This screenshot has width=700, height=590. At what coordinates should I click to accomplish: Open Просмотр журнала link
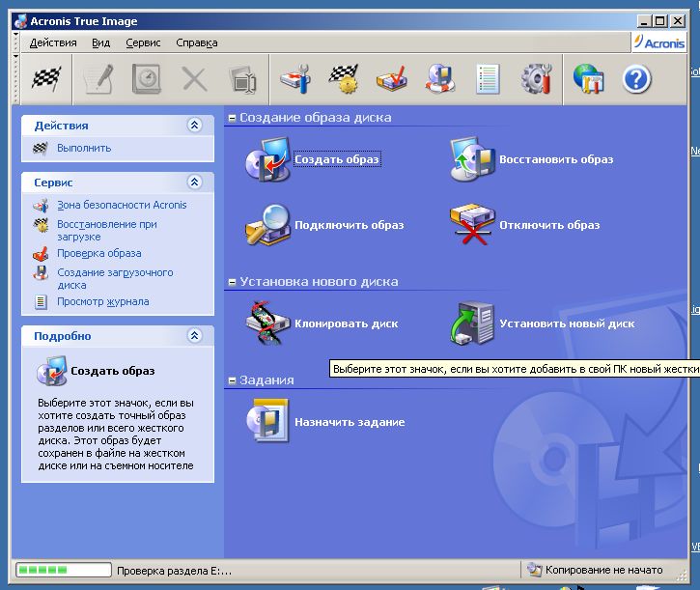pos(103,301)
